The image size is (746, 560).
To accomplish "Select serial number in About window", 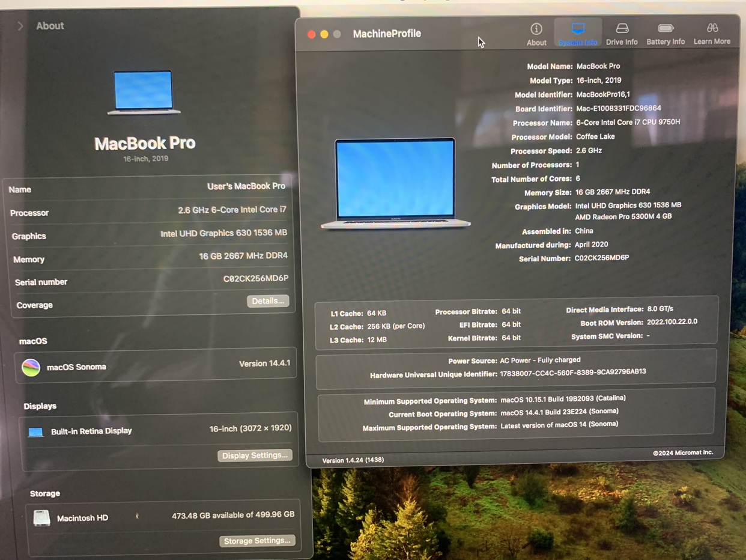I will [x=256, y=279].
